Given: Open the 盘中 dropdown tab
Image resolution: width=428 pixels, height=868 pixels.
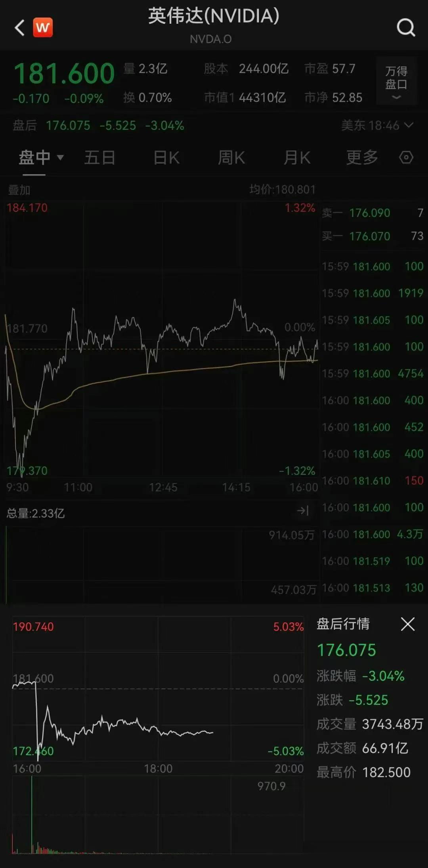Looking at the screenshot, I should [41, 158].
